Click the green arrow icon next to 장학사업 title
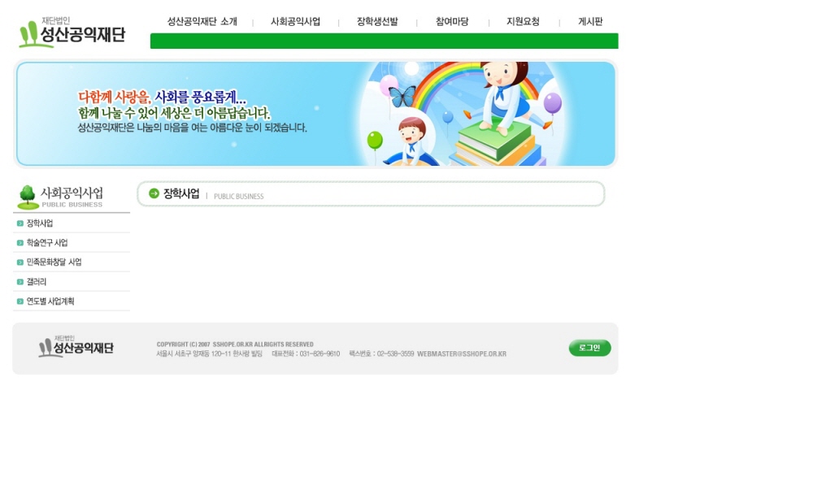Screen dimensions: 813x504 [154, 193]
